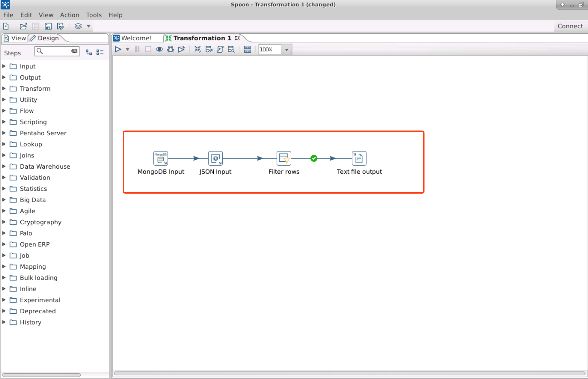The width and height of the screenshot is (588, 379).
Task: Select the Deprecated category
Action: tap(38, 311)
